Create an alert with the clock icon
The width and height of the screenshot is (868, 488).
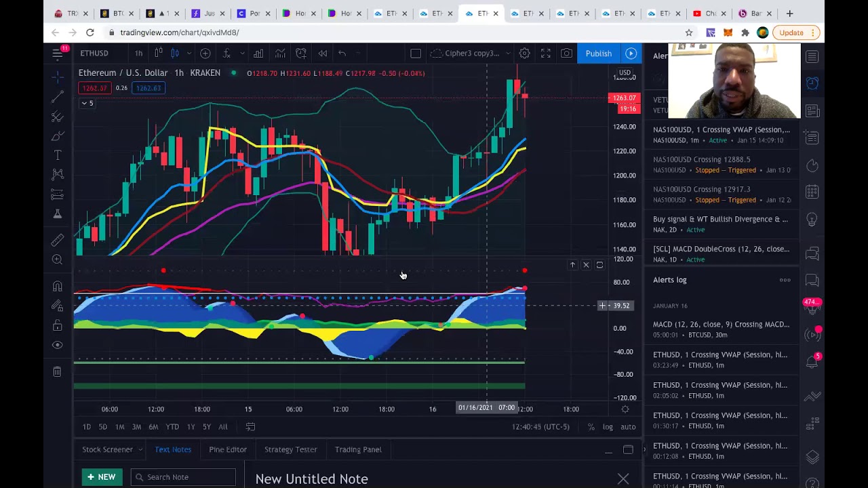tap(301, 53)
